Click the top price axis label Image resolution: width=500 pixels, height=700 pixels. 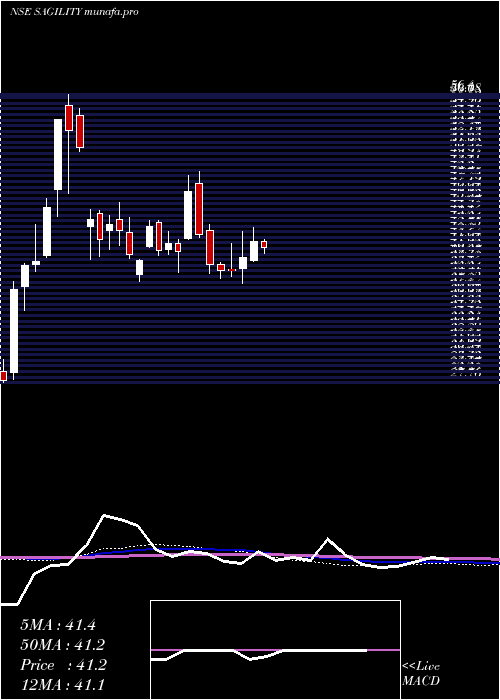point(465,87)
